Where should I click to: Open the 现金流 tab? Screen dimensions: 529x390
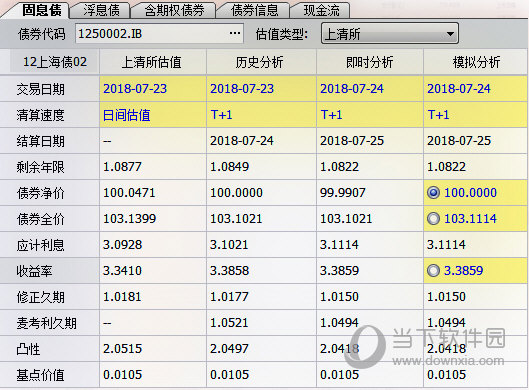(x=321, y=10)
